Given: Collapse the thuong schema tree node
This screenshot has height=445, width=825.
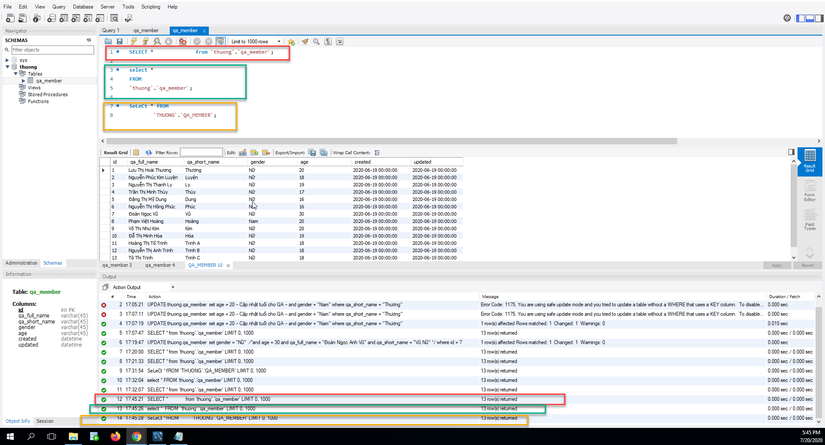Looking at the screenshot, I should pos(7,67).
